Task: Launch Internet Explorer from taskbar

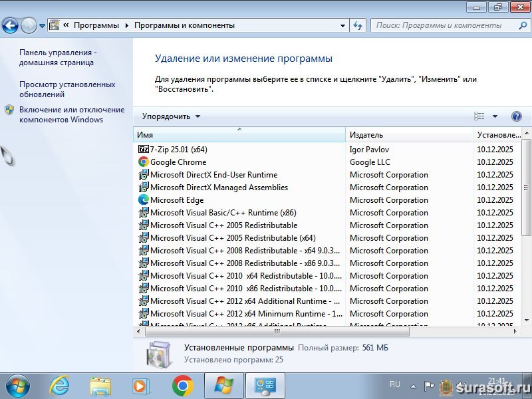Action: (59, 386)
